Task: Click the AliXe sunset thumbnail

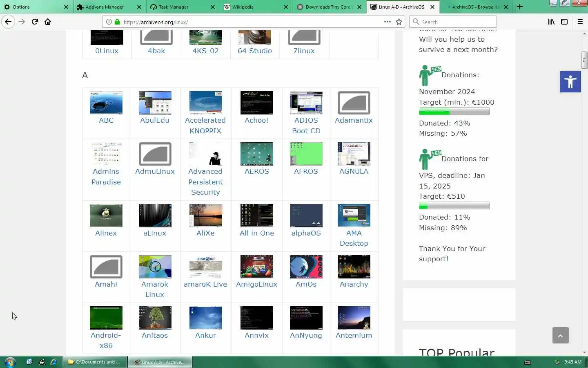Action: click(x=205, y=215)
